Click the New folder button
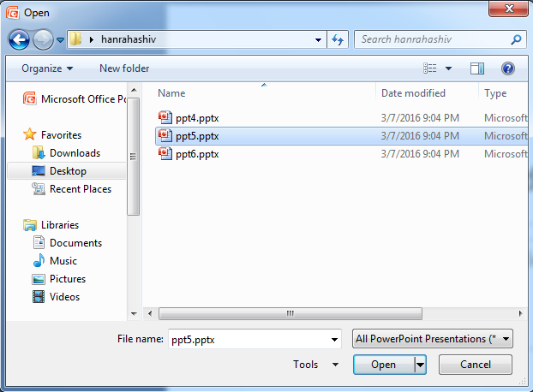Image resolution: width=533 pixels, height=392 pixels. pos(124,68)
